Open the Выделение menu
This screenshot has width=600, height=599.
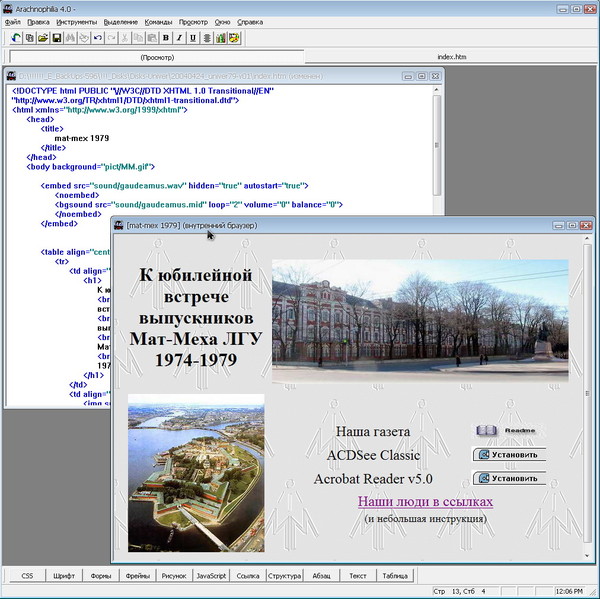point(121,22)
